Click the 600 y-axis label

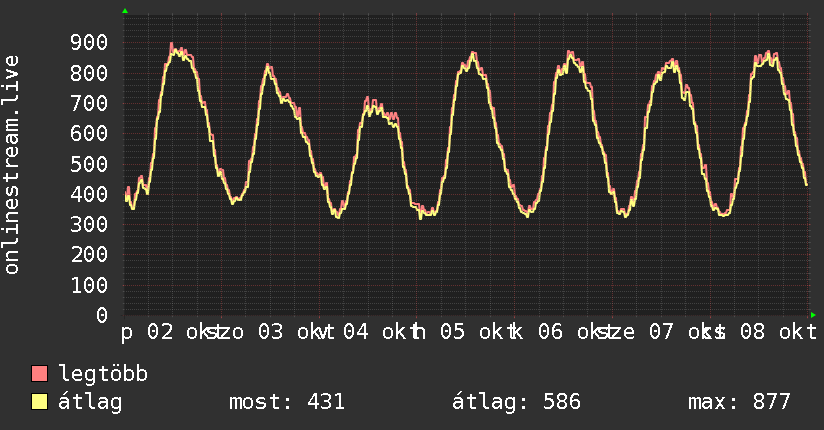point(89,134)
